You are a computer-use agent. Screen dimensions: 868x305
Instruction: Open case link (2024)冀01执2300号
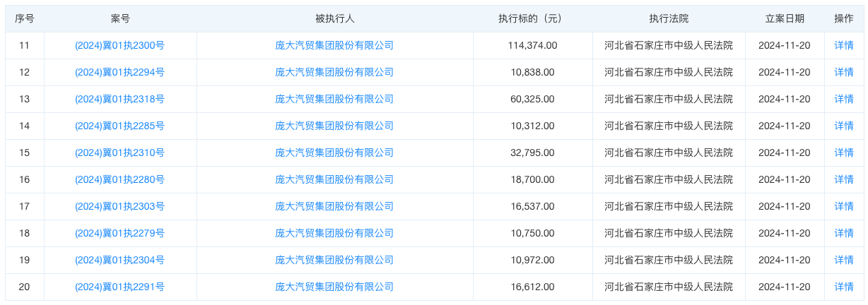pos(119,45)
